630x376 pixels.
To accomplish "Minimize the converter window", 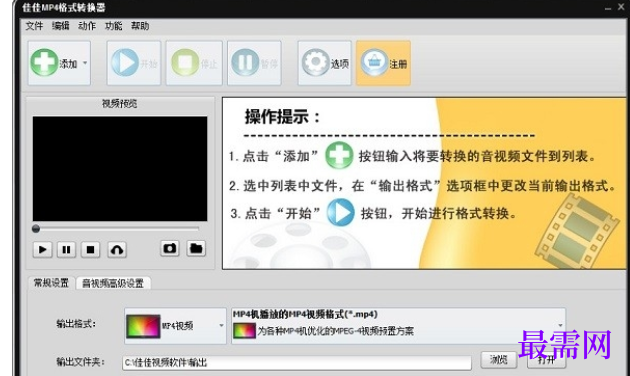I will [608, 8].
